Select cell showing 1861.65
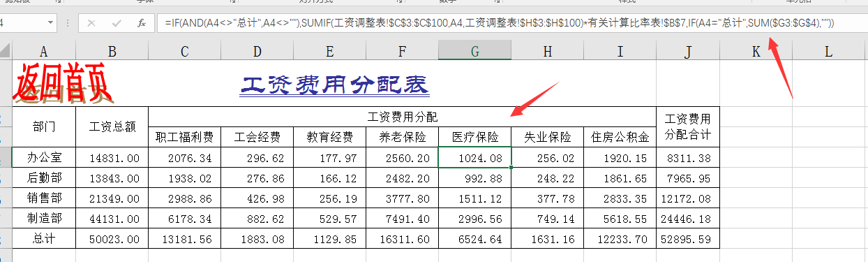Screen dimensions: 868x262 click(x=620, y=177)
